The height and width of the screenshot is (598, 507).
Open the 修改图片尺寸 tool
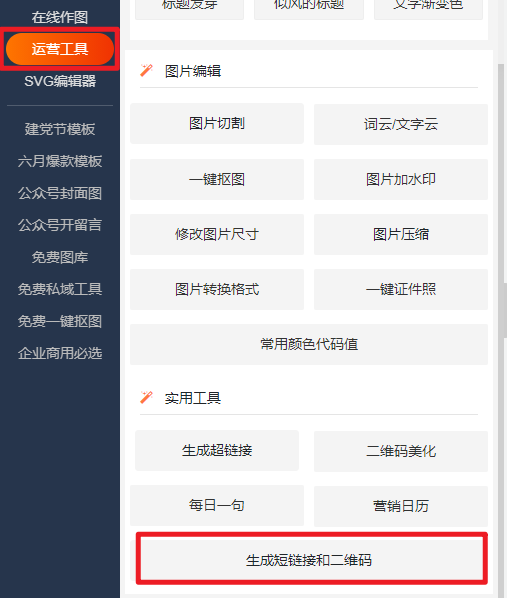tap(217, 234)
